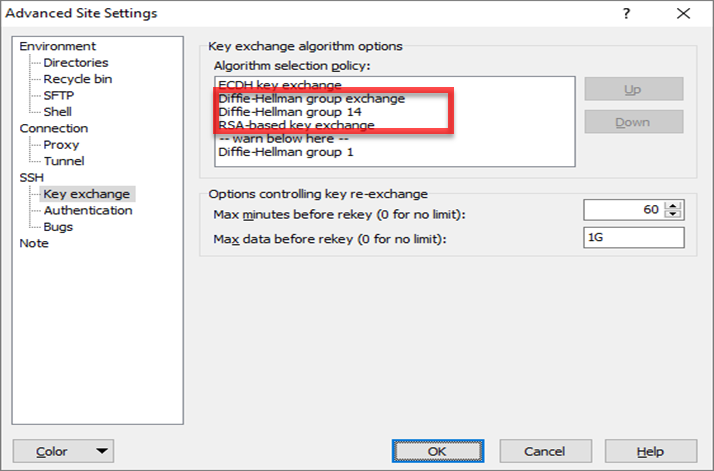
Task: Open Directories settings page
Action: pyautogui.click(x=76, y=63)
